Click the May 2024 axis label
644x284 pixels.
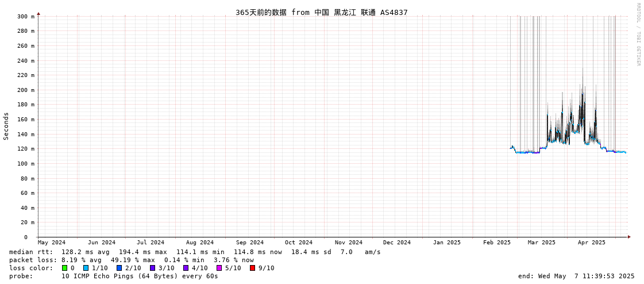[52, 243]
